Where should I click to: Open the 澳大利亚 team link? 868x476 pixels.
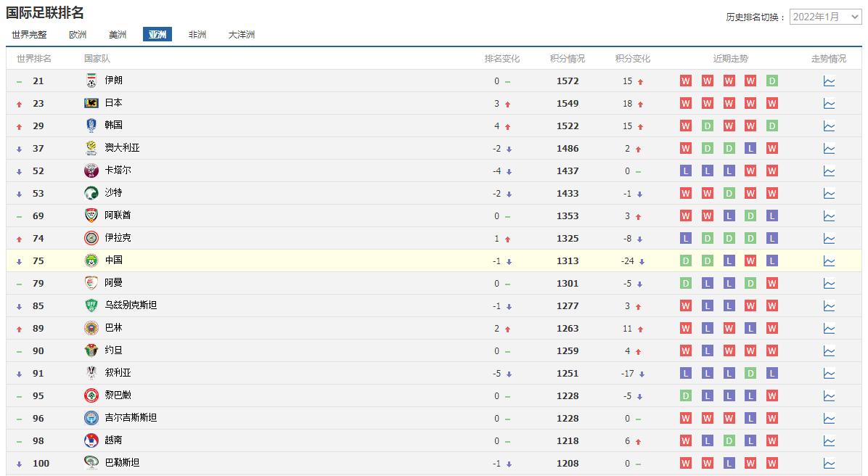coord(123,148)
